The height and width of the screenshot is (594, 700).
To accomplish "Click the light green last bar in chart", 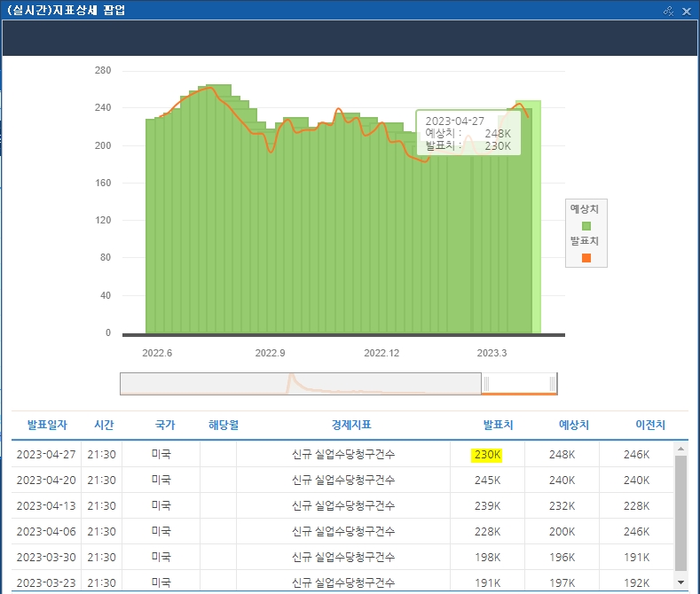I will coord(537,217).
